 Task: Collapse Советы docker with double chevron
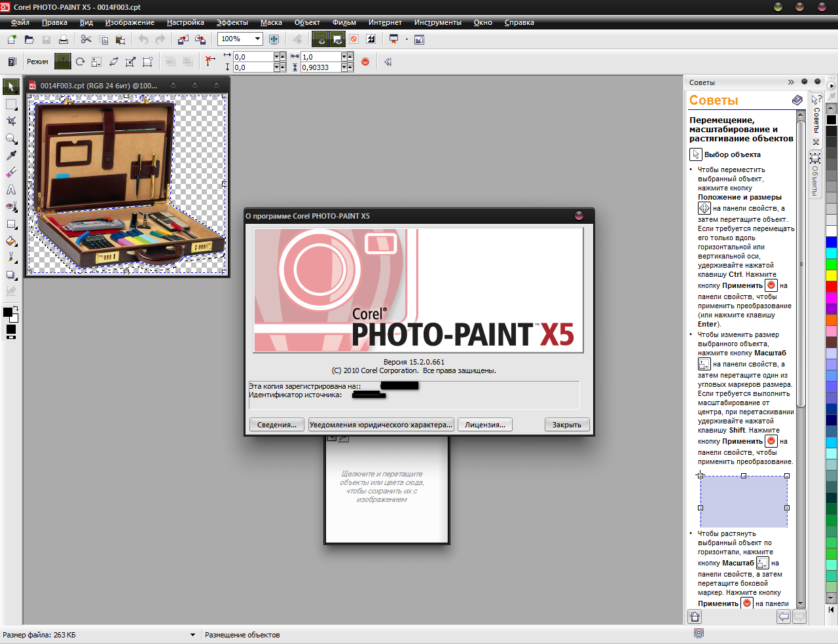point(791,82)
